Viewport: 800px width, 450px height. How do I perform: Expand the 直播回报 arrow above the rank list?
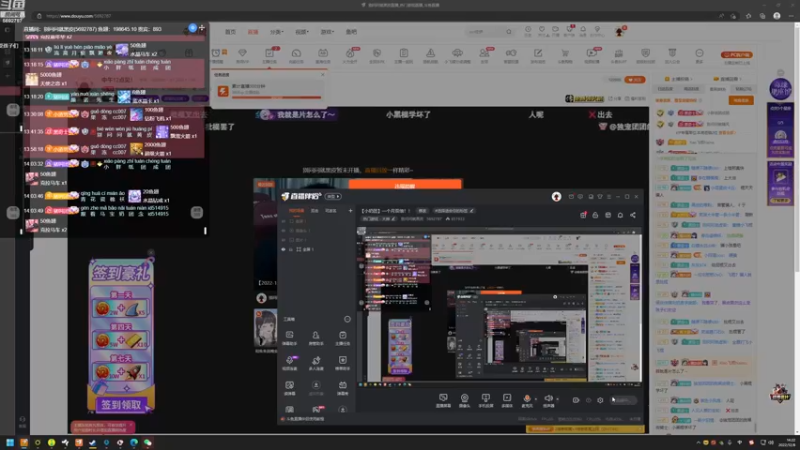[740, 79]
